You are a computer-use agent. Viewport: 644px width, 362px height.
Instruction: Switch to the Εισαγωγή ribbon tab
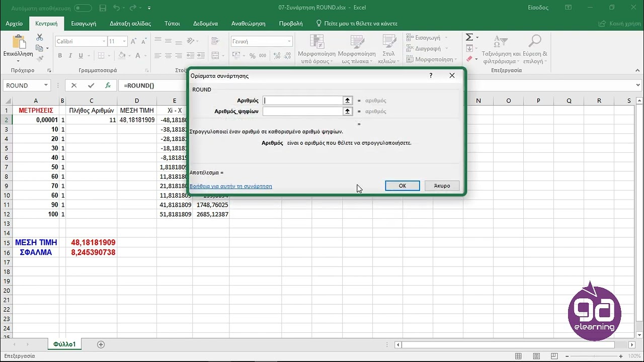84,24
